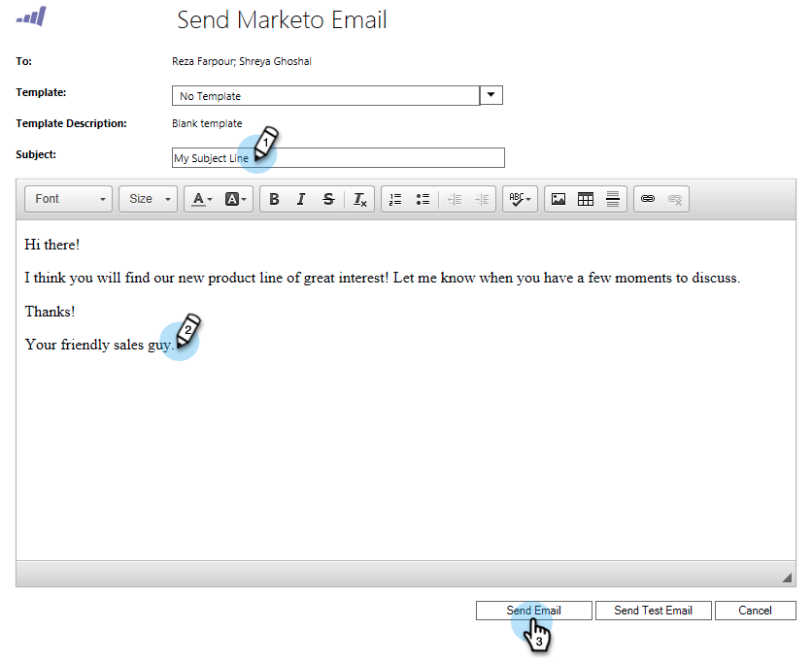
Task: Insert an image into email
Action: click(558, 199)
